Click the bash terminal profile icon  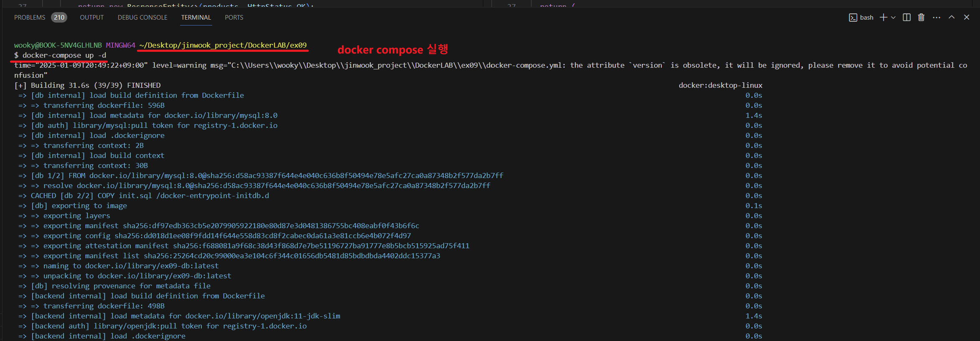coord(853,18)
